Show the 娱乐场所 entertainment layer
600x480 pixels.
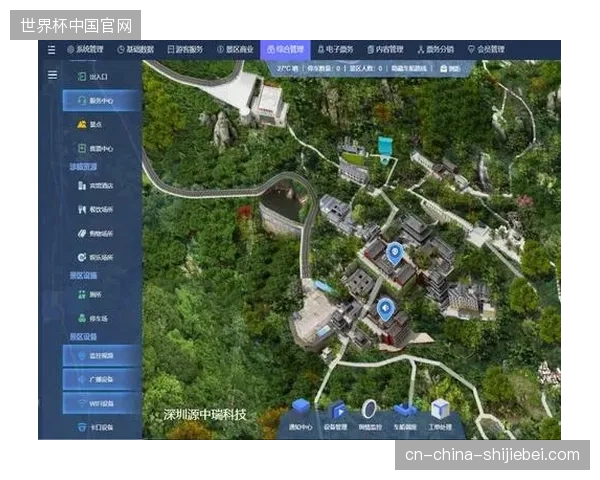[95, 257]
